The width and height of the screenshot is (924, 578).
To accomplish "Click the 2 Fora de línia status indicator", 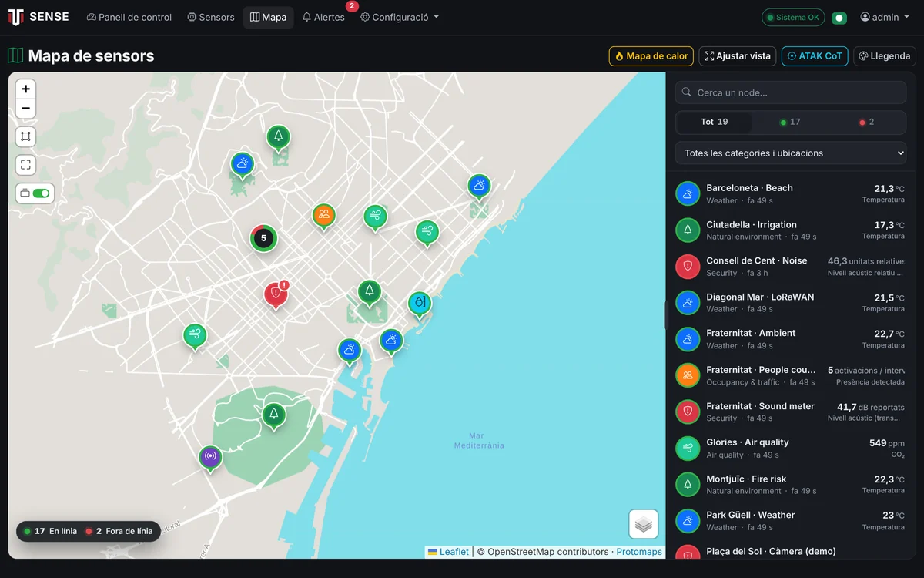I will pos(119,531).
